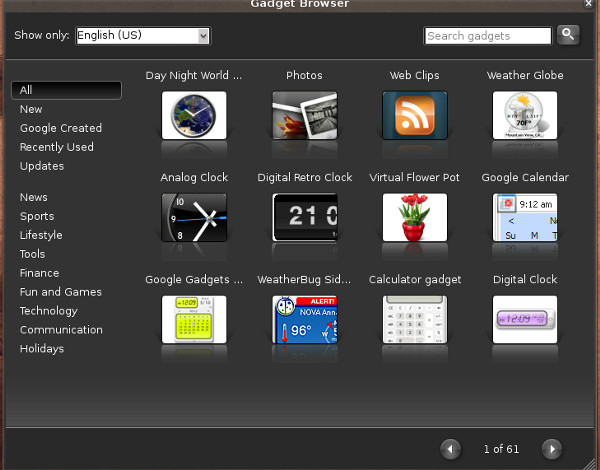
Task: Focus the Search gadgets field
Action: (x=488, y=36)
